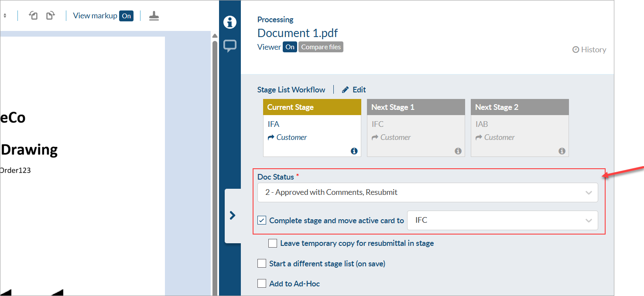Click info icon on Next Stage 2 card
The height and width of the screenshot is (296, 644).
point(562,151)
